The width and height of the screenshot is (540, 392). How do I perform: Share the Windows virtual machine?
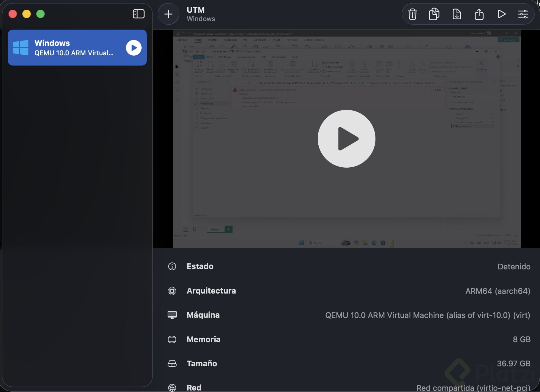pyautogui.click(x=479, y=14)
